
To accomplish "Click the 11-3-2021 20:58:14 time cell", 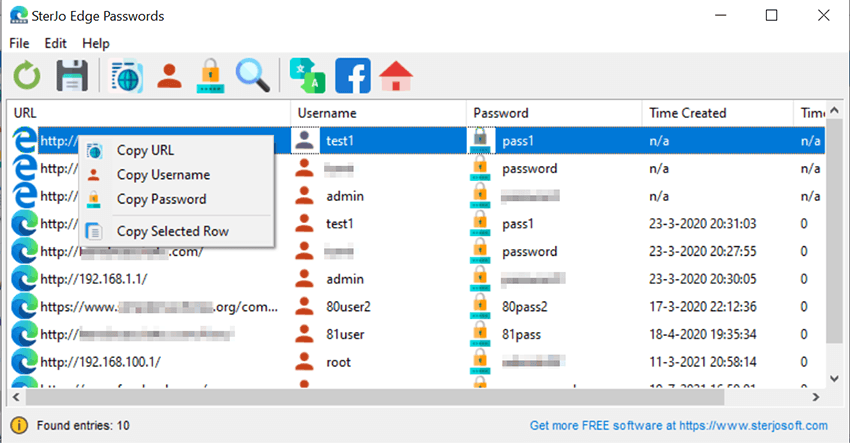I will coord(703,362).
